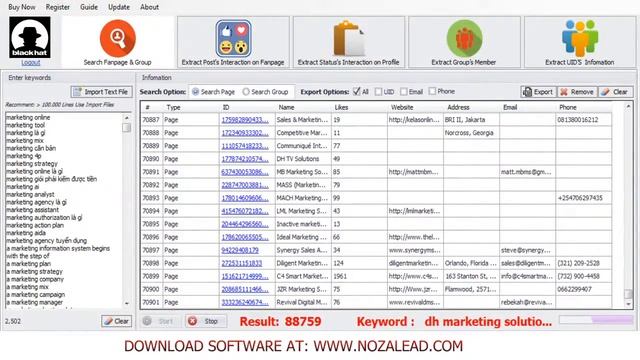Viewport: 640px width, 360px height.
Task: Select keyword 'marketing tool' in list
Action: 25,125
